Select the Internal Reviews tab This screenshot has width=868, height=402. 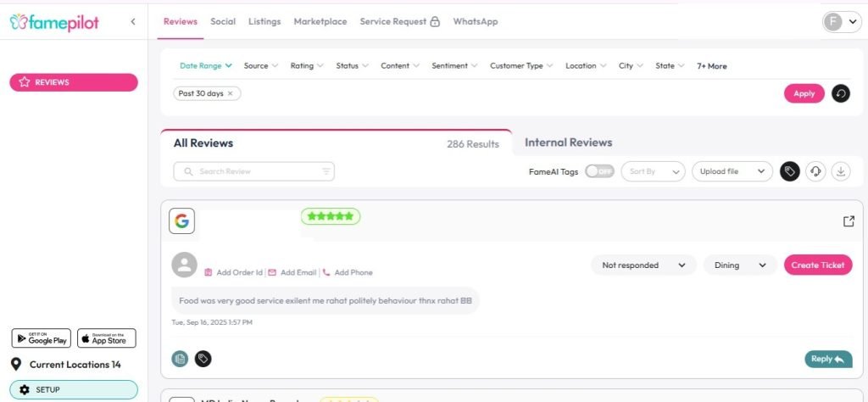tap(569, 142)
